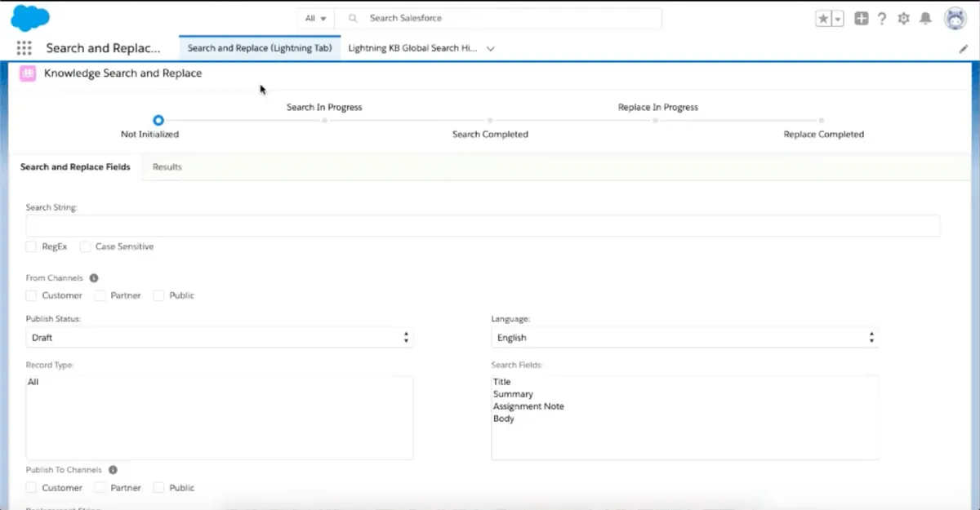Check Customer under Publish To Channels
This screenshot has height=510, width=980.
[31, 487]
